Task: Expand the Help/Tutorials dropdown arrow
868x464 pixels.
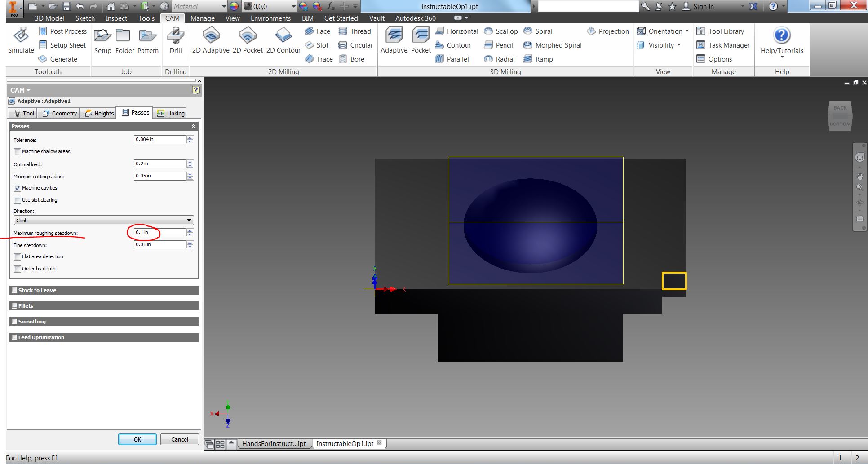Action: [x=782, y=57]
